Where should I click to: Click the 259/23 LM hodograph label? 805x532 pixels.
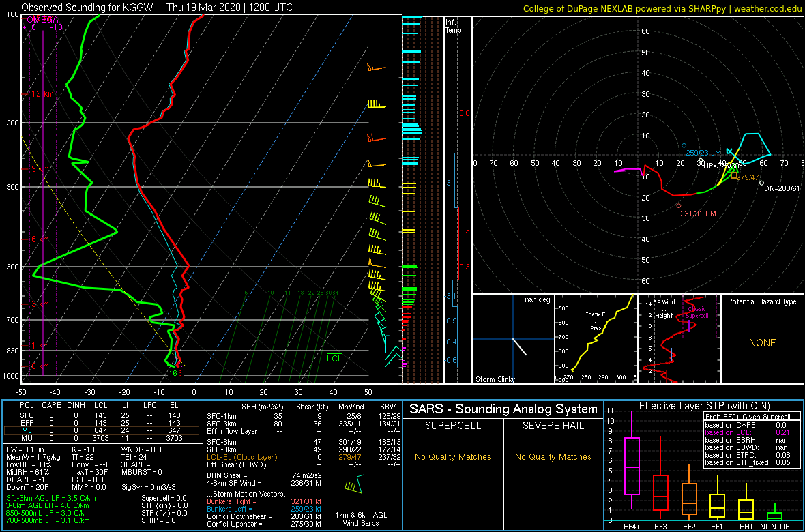coord(704,153)
